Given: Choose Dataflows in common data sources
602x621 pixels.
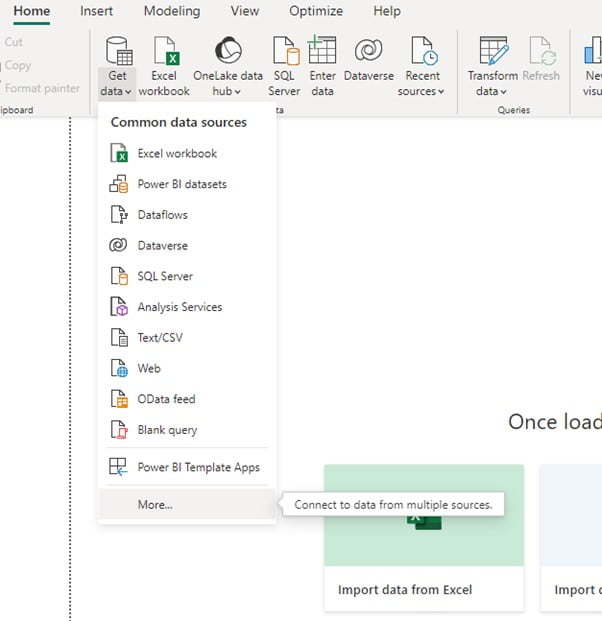Looking at the screenshot, I should click(x=162, y=215).
